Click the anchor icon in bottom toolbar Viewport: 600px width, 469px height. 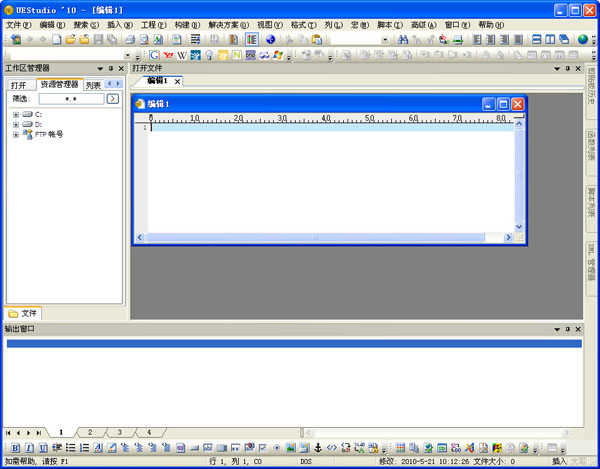coord(318,447)
